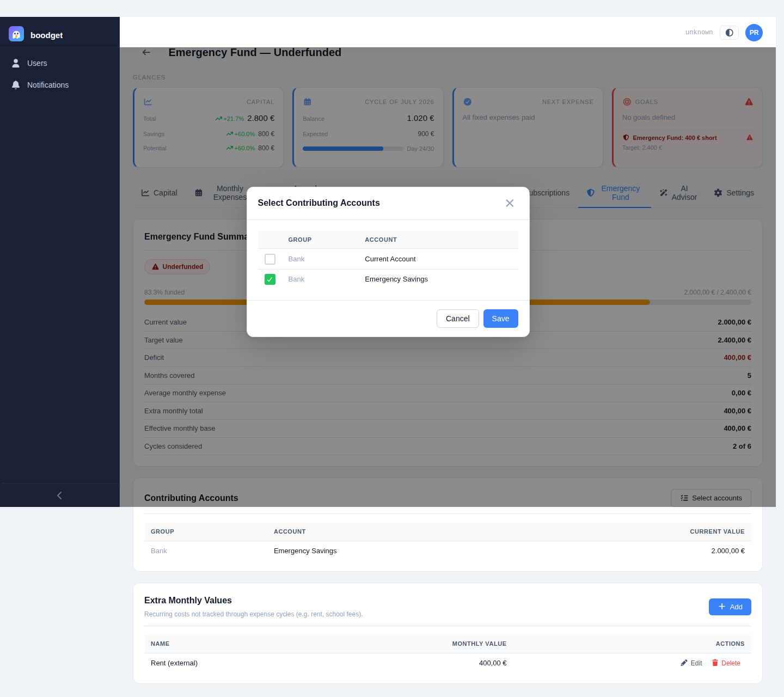Select the Emergency Fund tab

614,193
